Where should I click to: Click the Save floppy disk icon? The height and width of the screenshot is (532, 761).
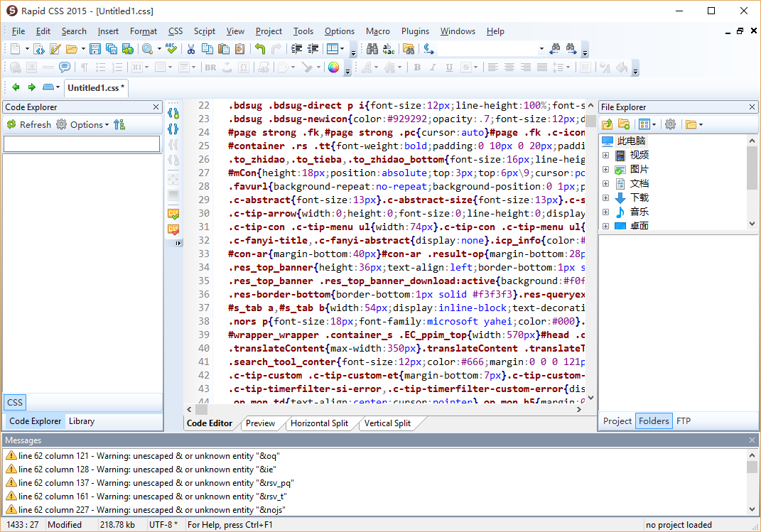(95, 48)
